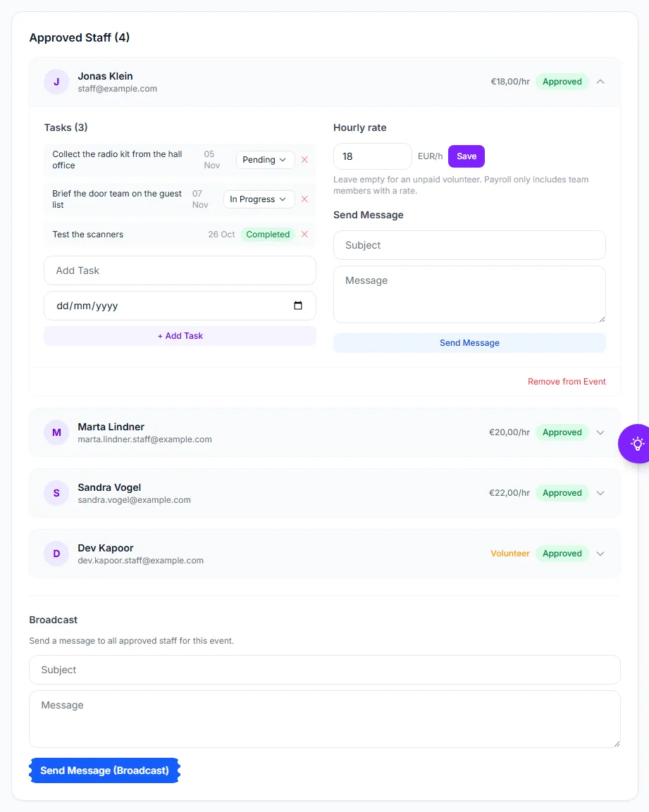Open the In Progress status dropdown
The image size is (649, 812).
point(259,199)
